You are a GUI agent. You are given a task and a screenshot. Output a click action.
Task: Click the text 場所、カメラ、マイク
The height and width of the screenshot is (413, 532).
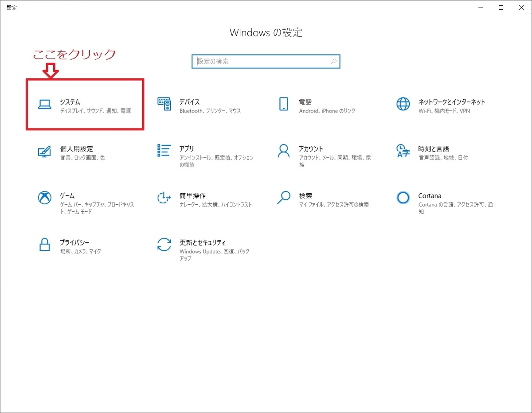[81, 252]
